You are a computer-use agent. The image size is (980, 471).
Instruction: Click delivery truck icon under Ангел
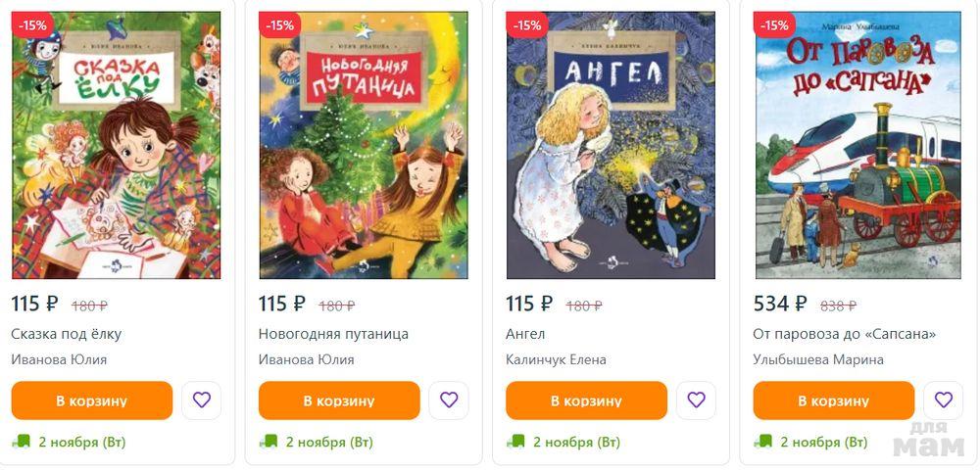point(515,442)
